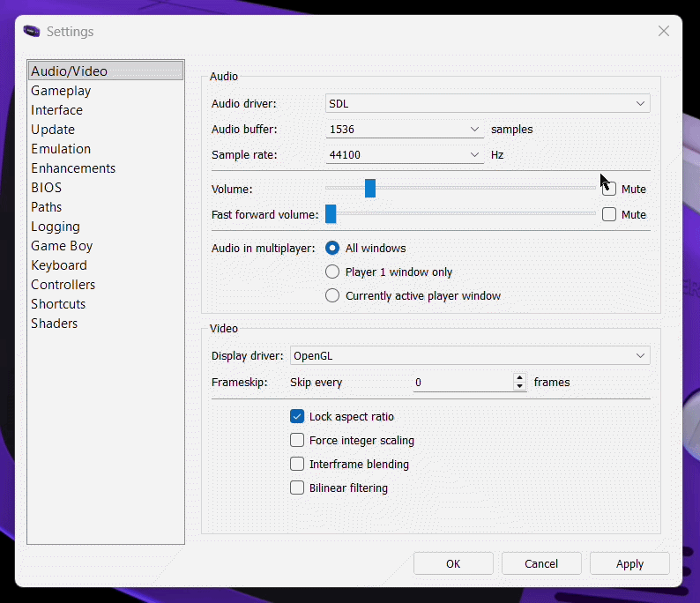Open Logging settings page
Viewport: 700px width, 603px height.
[106, 227]
